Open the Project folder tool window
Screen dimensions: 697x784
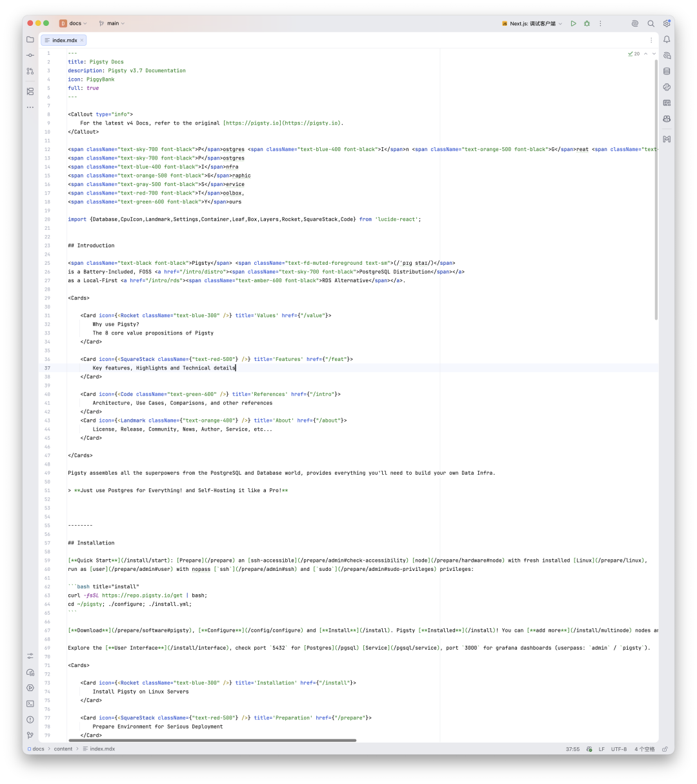pyautogui.click(x=30, y=39)
